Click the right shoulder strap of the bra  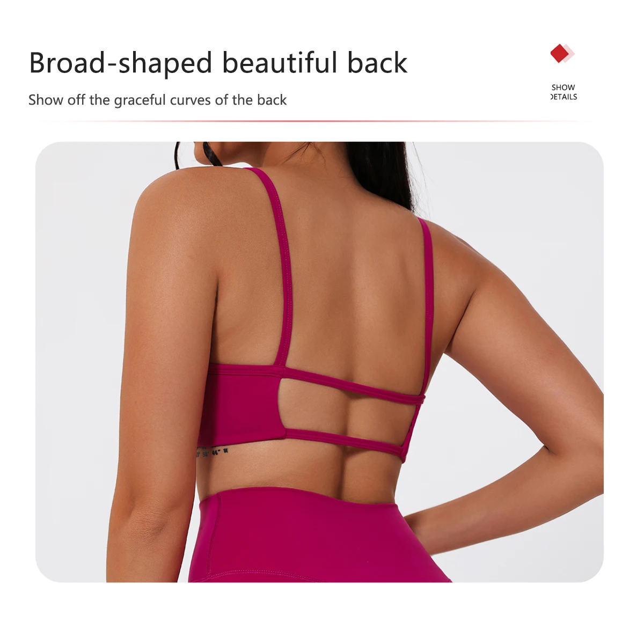point(426,301)
